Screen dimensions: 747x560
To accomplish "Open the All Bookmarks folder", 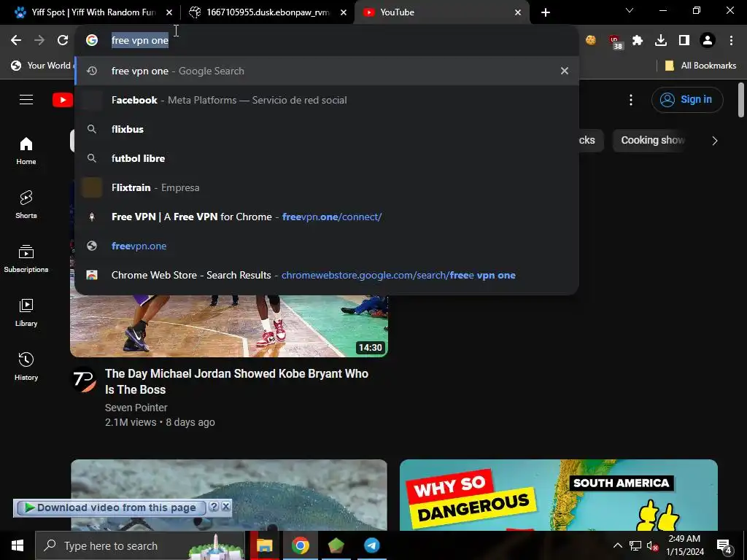I will pos(700,66).
